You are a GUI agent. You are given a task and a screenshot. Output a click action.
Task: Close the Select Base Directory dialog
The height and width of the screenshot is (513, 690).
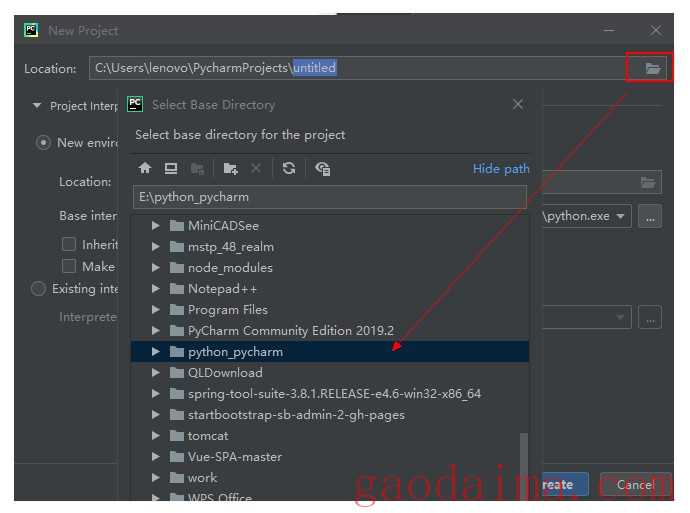(x=518, y=104)
